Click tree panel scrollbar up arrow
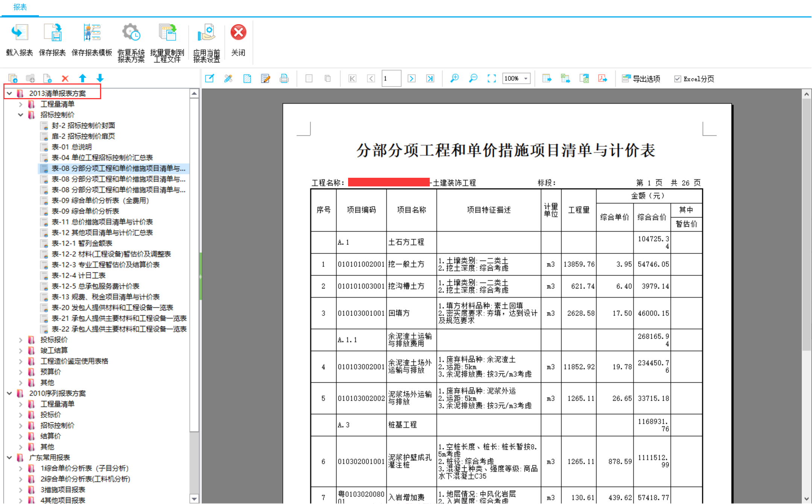This screenshot has width=812, height=504. tap(194, 93)
